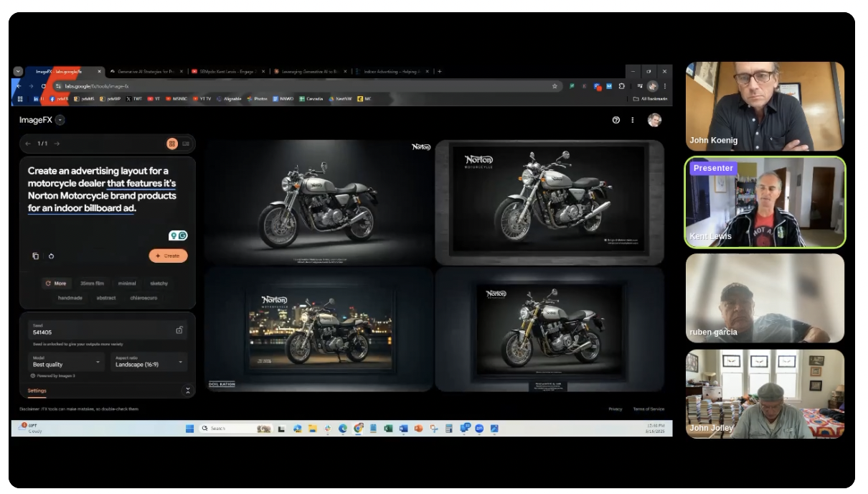
Task: Reset the prompt with the refresh icon
Action: click(x=52, y=256)
